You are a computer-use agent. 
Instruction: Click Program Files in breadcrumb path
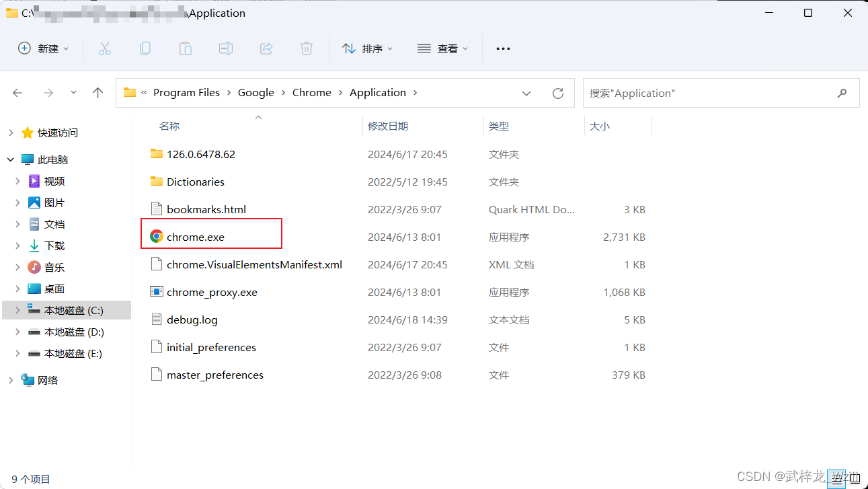point(186,93)
